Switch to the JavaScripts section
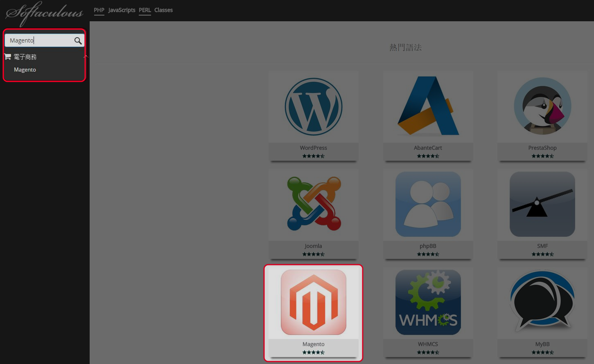This screenshot has width=594, height=364. (121, 10)
